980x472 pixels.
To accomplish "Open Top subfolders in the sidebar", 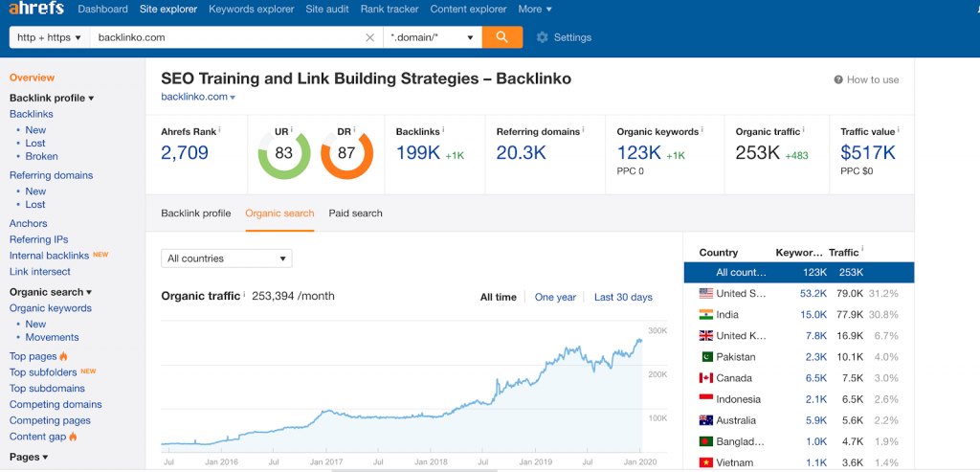I will click(43, 372).
